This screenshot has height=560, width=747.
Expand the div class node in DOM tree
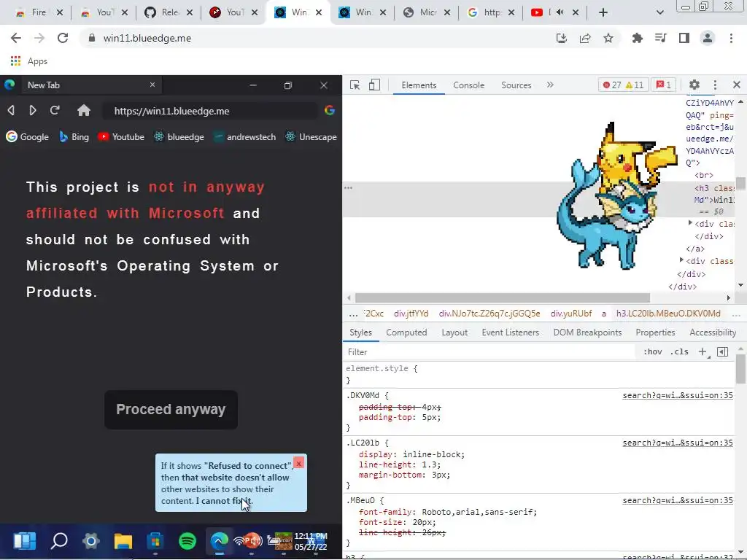pyautogui.click(x=682, y=260)
